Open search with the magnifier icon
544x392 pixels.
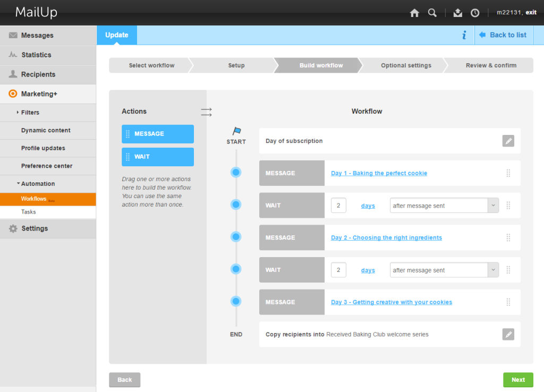pyautogui.click(x=432, y=13)
